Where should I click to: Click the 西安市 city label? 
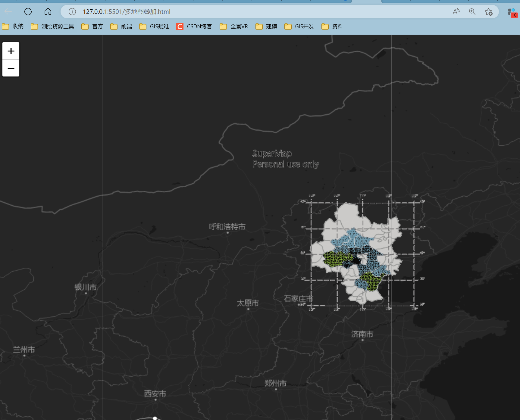(155, 394)
